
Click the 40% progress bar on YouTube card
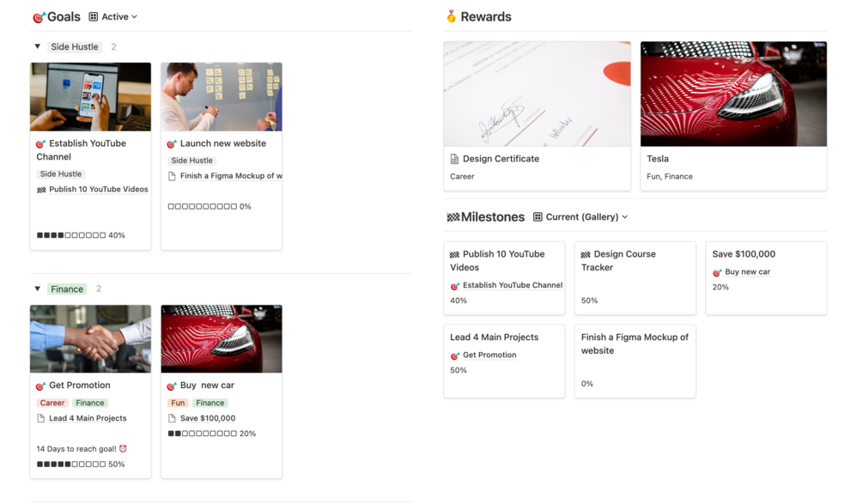[x=71, y=235]
